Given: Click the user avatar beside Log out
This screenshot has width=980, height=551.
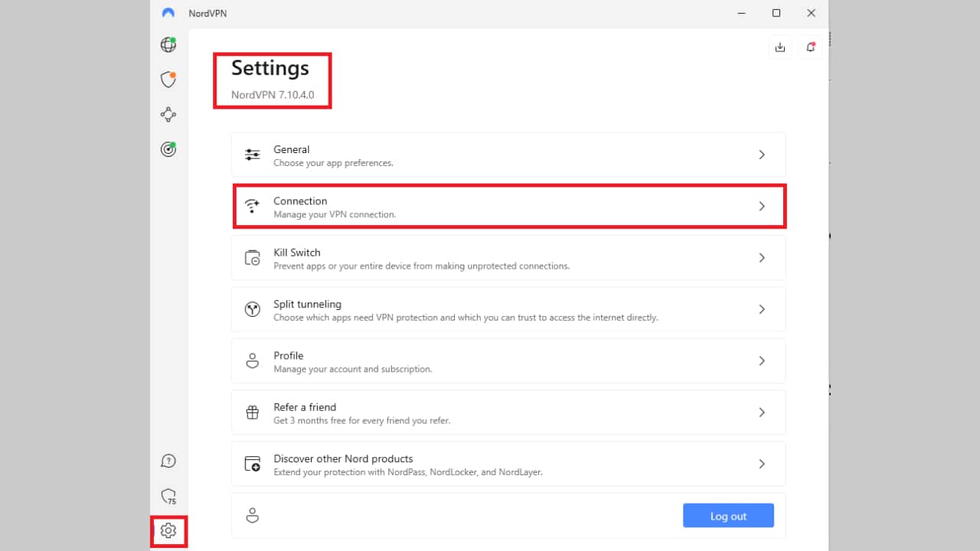Looking at the screenshot, I should click(252, 516).
